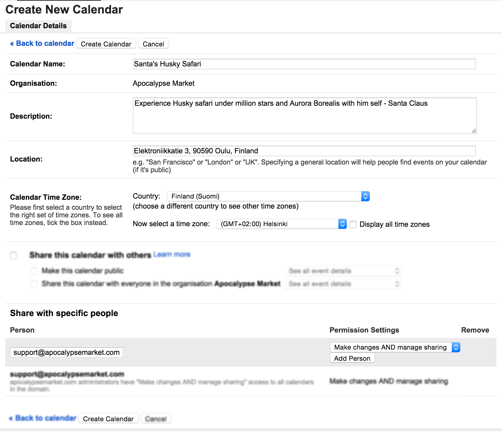Open event details dropdown for organisation sharing
Image resolution: width=504 pixels, height=433 pixels.
(x=342, y=284)
